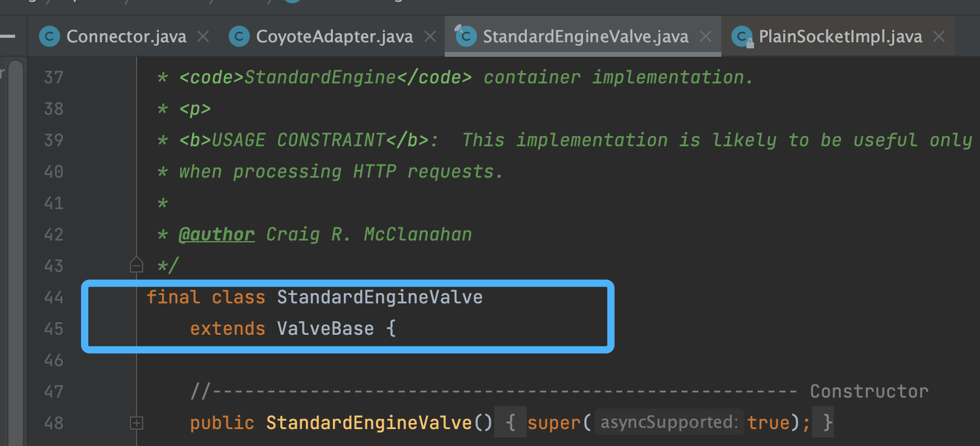This screenshot has width=980, height=446.
Task: Click line number 44 in the gutter
Action: [53, 297]
